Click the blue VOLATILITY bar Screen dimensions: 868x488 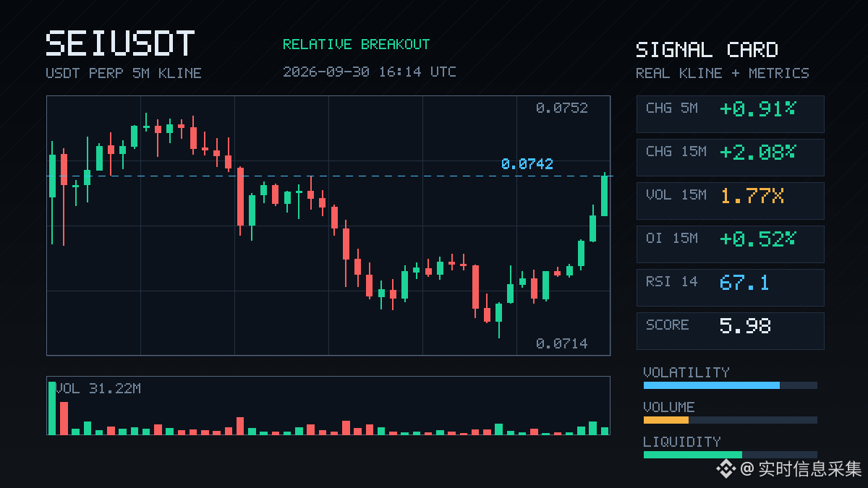coord(712,385)
